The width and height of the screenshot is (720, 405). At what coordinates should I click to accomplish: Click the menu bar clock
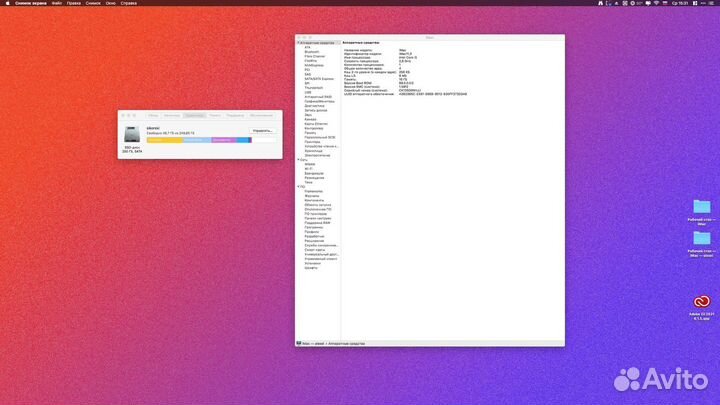(680, 3)
